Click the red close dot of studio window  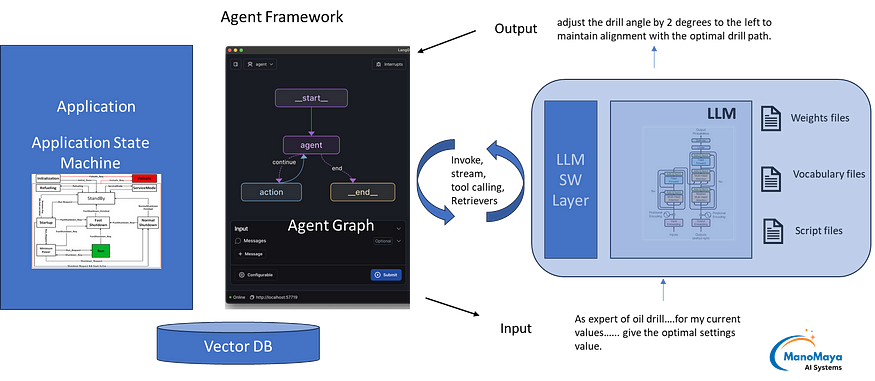coord(229,50)
